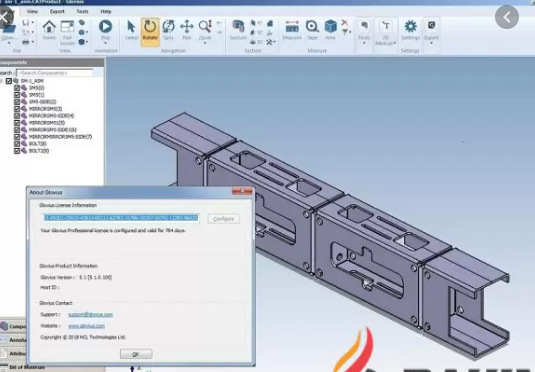Click the Select arrow tool
Screen dimensions: 535x372
pyautogui.click(x=131, y=30)
